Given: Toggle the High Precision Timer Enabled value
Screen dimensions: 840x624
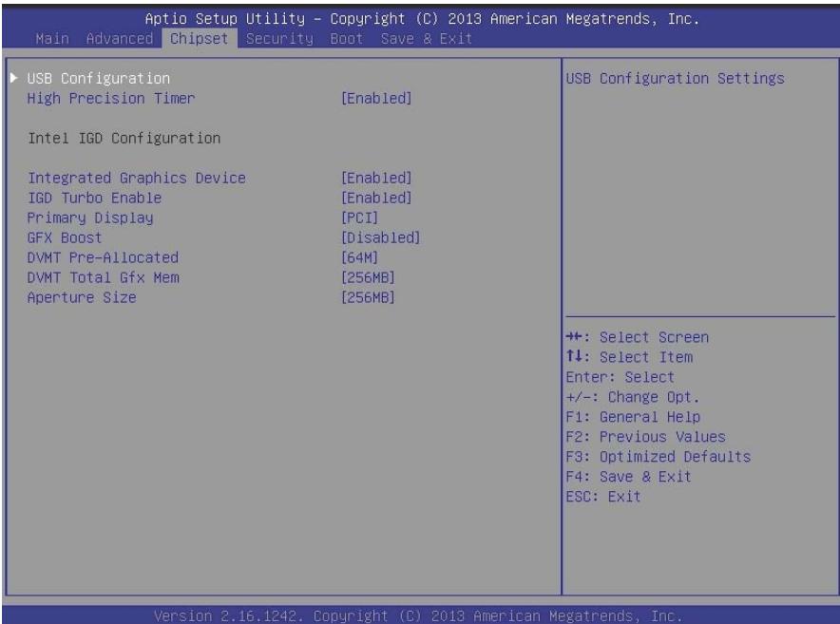Looking at the screenshot, I should point(376,98).
